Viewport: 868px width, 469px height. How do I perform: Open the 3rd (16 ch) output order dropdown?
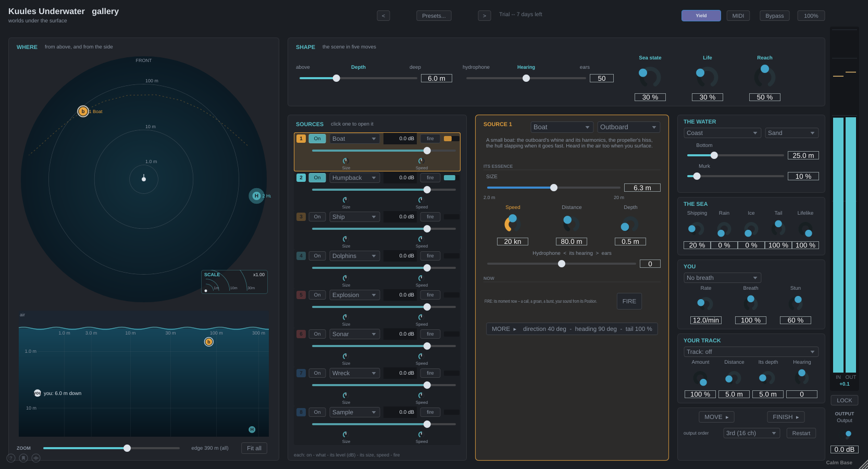click(x=752, y=433)
